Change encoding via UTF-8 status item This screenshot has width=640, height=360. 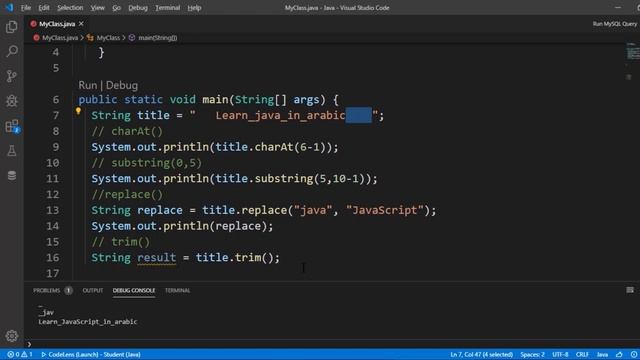tap(560, 354)
